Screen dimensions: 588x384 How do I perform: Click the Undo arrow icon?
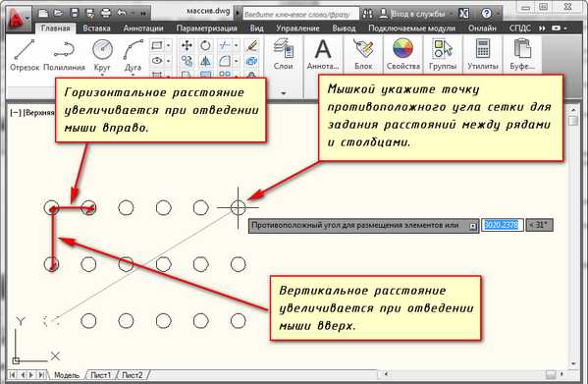122,13
